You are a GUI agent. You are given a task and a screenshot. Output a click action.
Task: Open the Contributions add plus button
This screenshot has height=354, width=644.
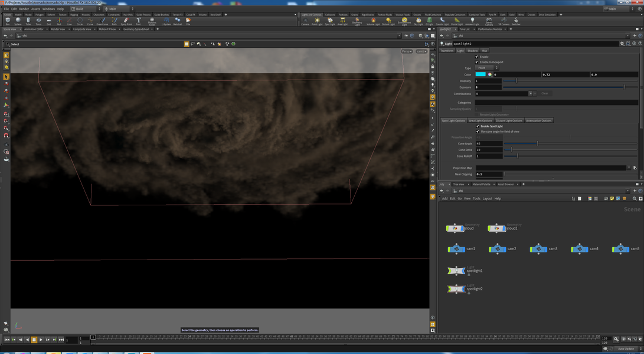[x=530, y=94]
